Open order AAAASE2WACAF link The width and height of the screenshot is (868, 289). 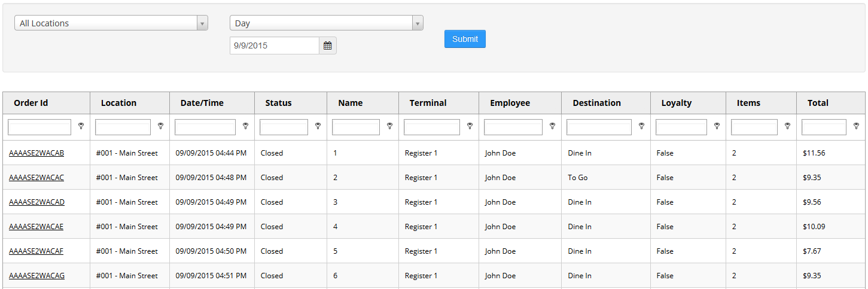click(x=36, y=251)
